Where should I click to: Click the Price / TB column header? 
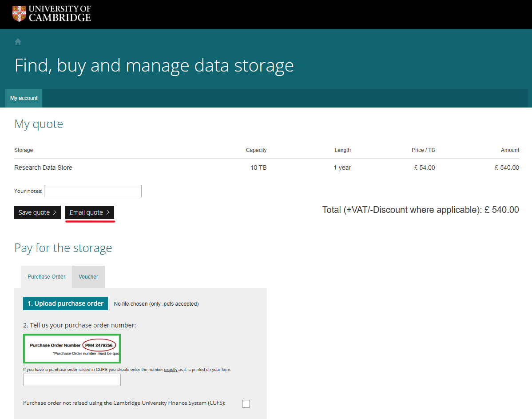point(423,150)
